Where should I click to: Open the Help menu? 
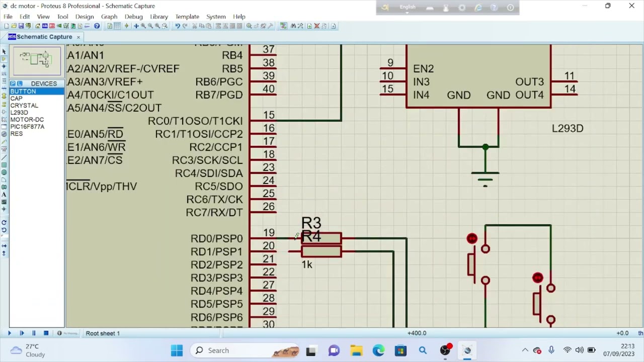tap(239, 17)
